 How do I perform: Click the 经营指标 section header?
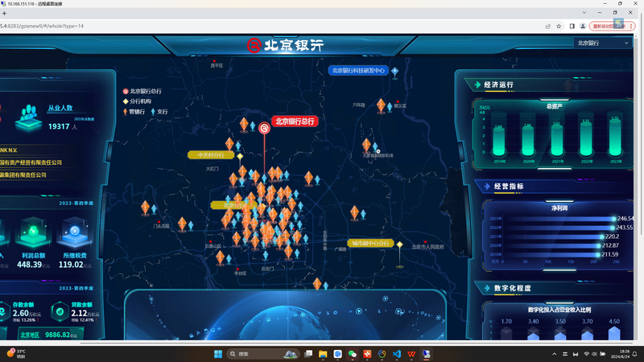click(509, 187)
